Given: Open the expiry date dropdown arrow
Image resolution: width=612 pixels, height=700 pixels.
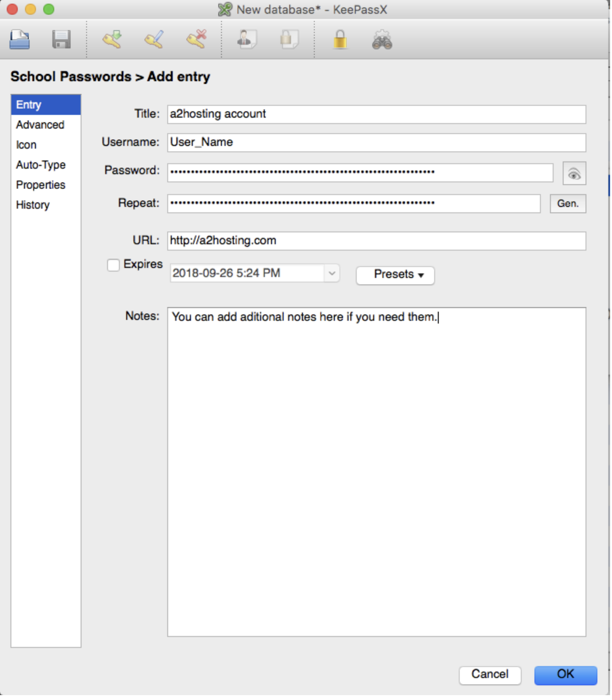Looking at the screenshot, I should (x=332, y=273).
